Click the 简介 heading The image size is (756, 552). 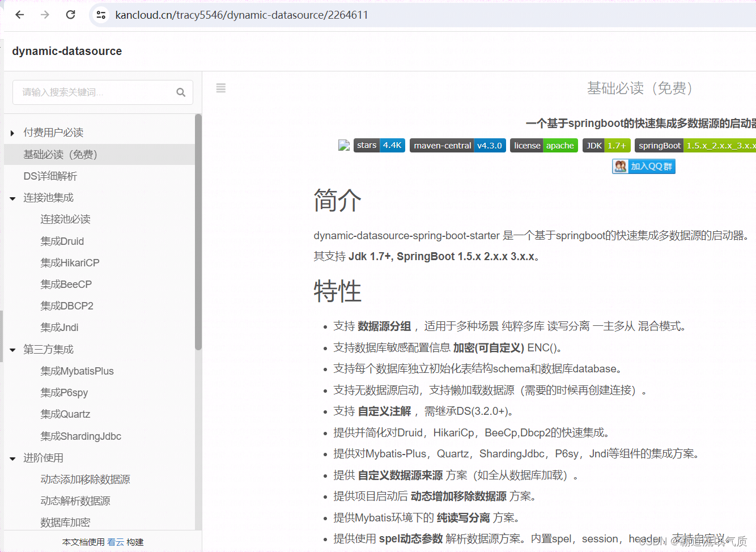tap(338, 201)
